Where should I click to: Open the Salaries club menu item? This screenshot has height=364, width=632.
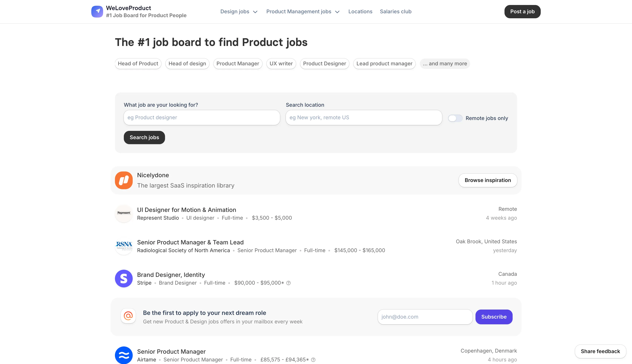[x=395, y=11]
